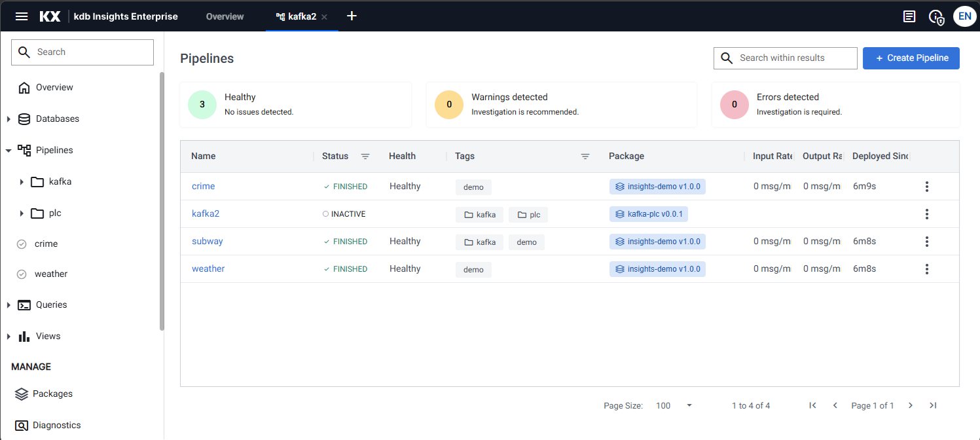Viewport: 980px width, 440px height.
Task: Expand the Views tree node
Action: point(9,337)
